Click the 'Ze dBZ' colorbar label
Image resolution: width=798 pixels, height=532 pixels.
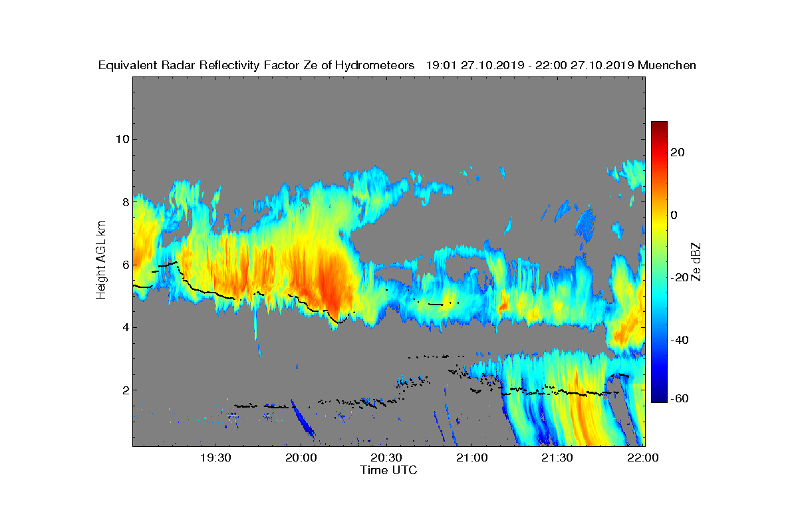697,261
